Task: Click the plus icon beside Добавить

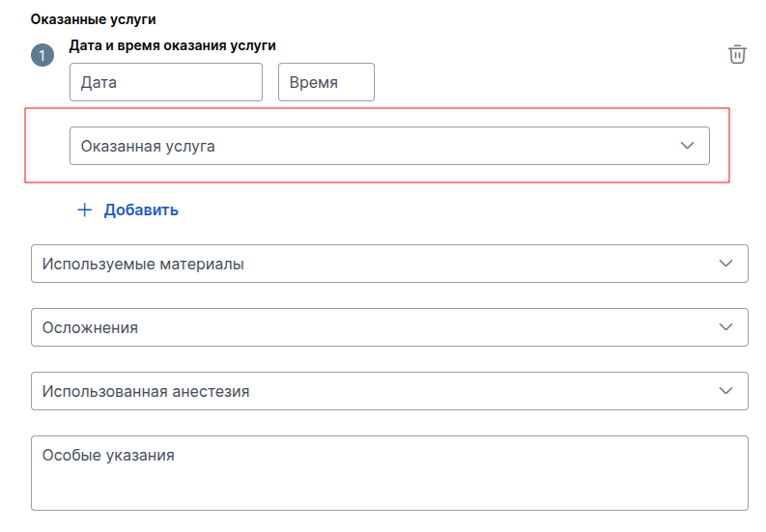Action: pyautogui.click(x=84, y=210)
